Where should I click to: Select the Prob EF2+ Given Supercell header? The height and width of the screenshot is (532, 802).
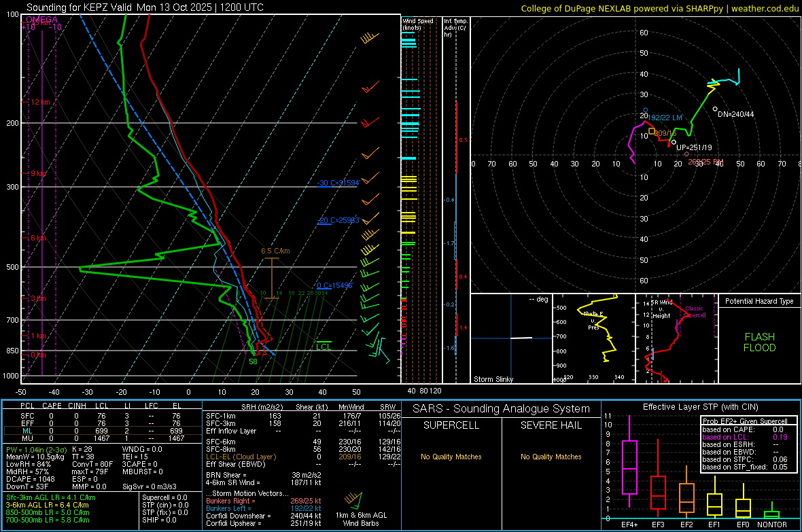tap(745, 421)
